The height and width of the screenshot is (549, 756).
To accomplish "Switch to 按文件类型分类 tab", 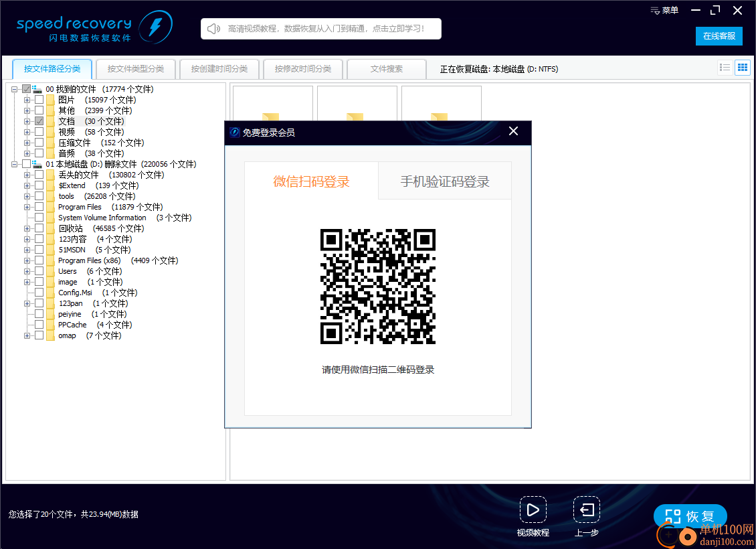I will point(136,69).
